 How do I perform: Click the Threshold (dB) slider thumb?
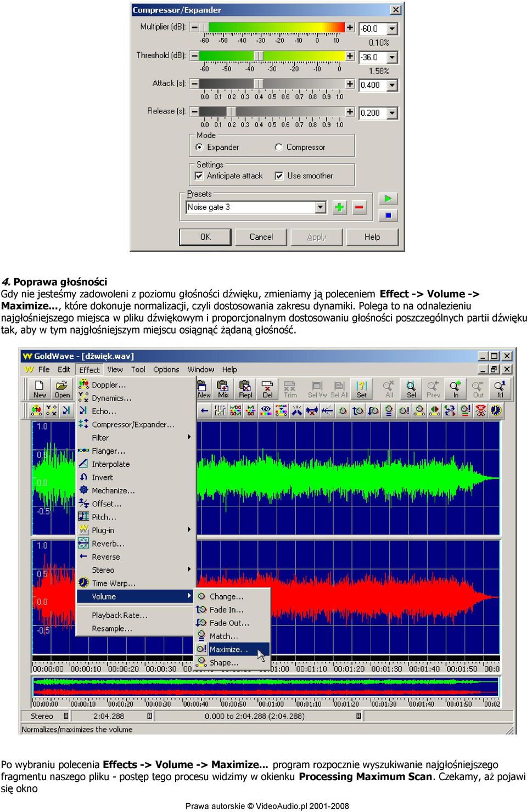(258, 55)
